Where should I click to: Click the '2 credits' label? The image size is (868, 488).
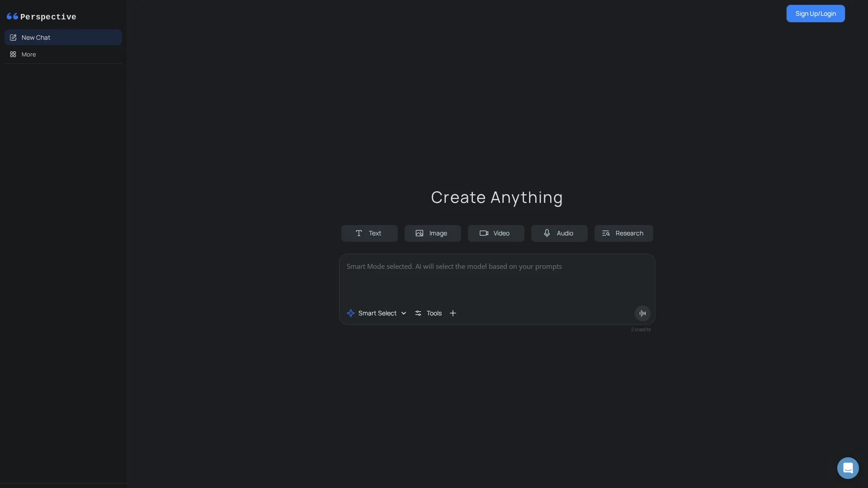[641, 329]
